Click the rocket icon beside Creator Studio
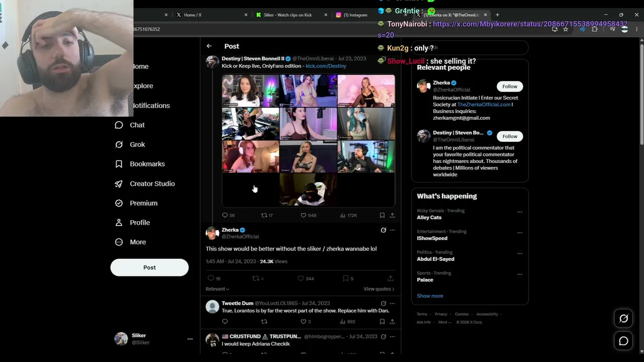 pyautogui.click(x=119, y=184)
